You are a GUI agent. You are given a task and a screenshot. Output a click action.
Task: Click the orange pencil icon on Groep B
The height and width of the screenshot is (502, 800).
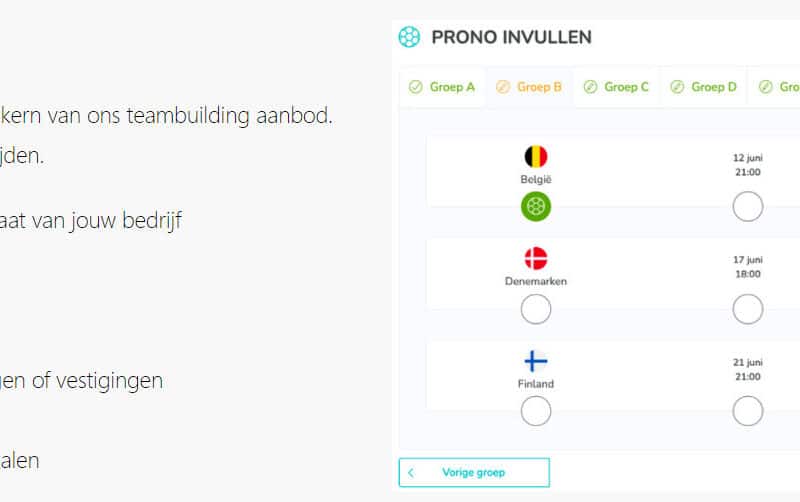click(503, 87)
